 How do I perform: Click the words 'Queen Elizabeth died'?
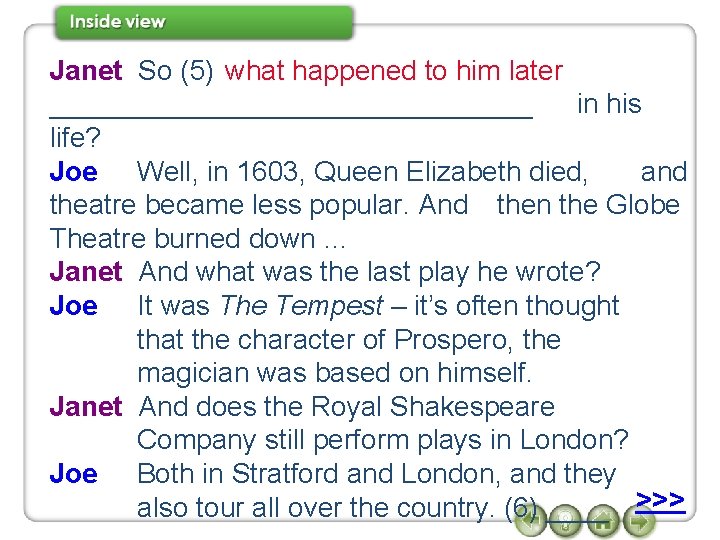pyautogui.click(x=448, y=172)
